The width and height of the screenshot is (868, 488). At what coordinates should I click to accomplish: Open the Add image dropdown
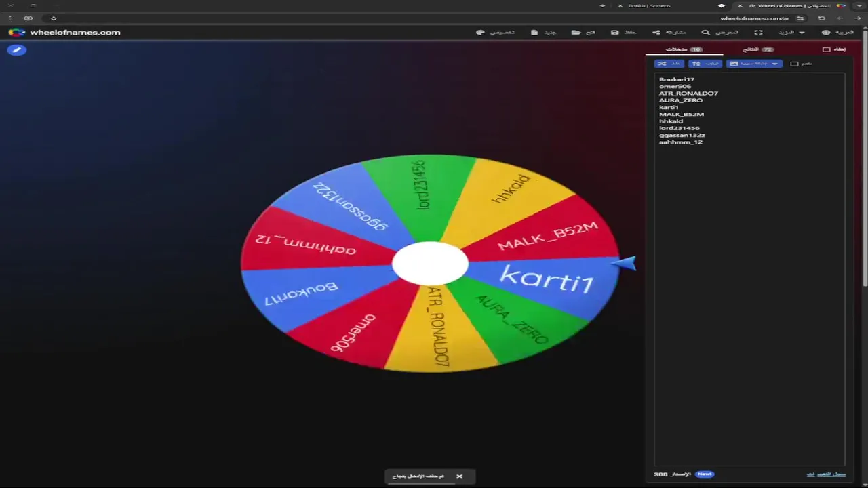point(754,64)
